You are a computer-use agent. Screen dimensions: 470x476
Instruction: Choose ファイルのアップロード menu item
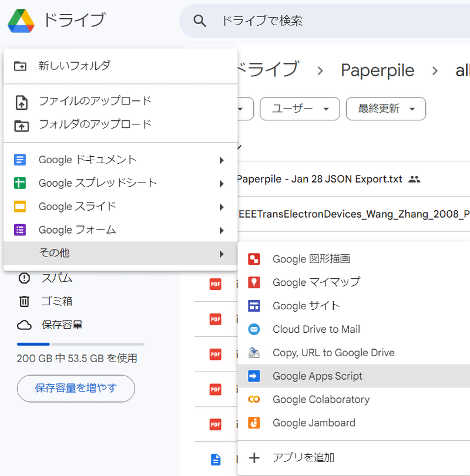coord(120,101)
